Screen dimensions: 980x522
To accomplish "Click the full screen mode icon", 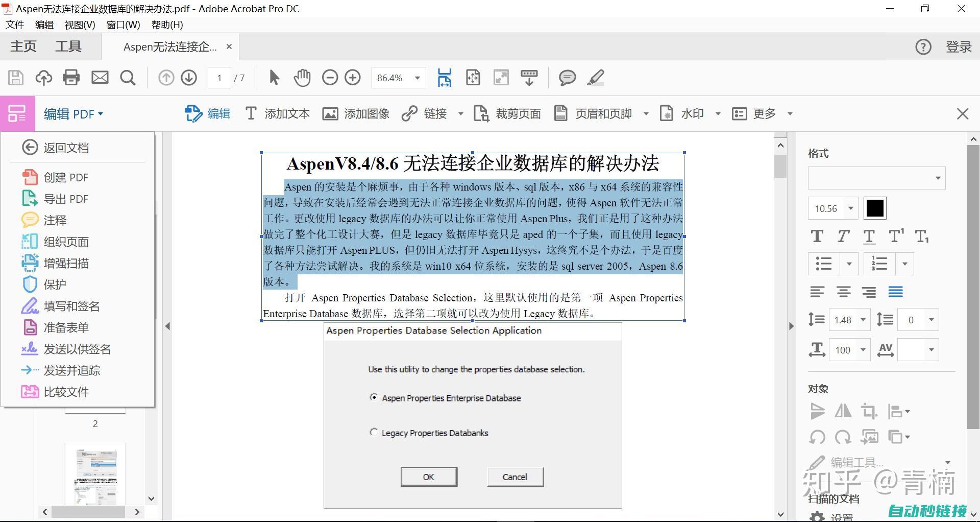I will pyautogui.click(x=501, y=78).
